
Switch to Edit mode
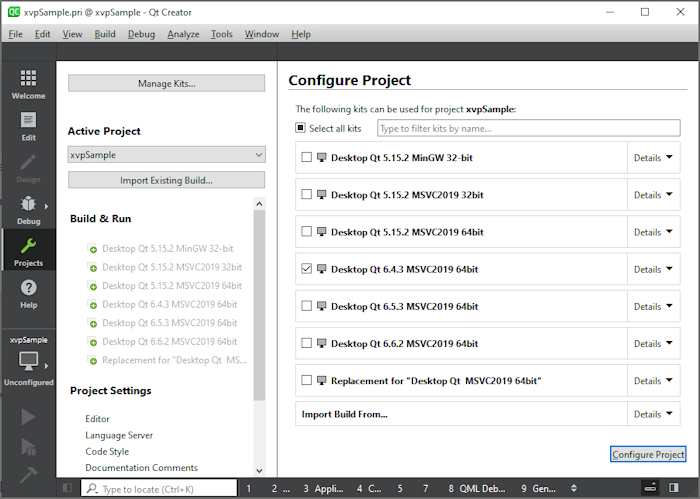28,126
